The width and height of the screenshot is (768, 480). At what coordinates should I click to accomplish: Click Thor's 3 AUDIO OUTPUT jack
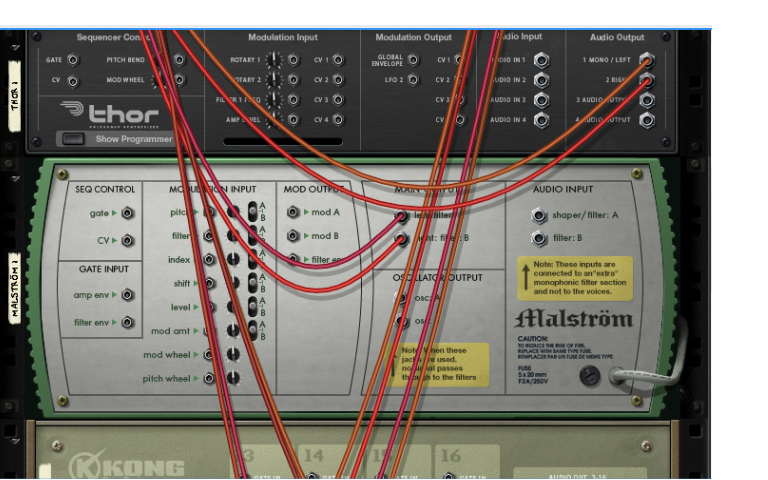click(647, 100)
